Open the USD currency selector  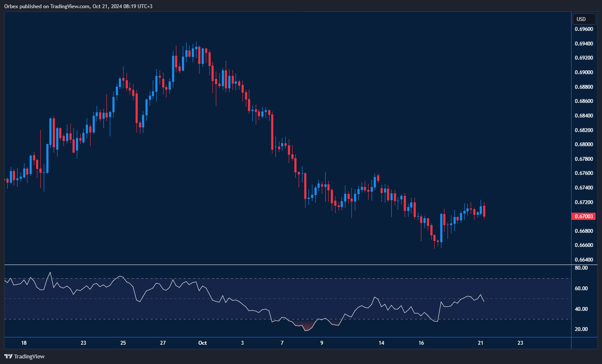pyautogui.click(x=584, y=19)
